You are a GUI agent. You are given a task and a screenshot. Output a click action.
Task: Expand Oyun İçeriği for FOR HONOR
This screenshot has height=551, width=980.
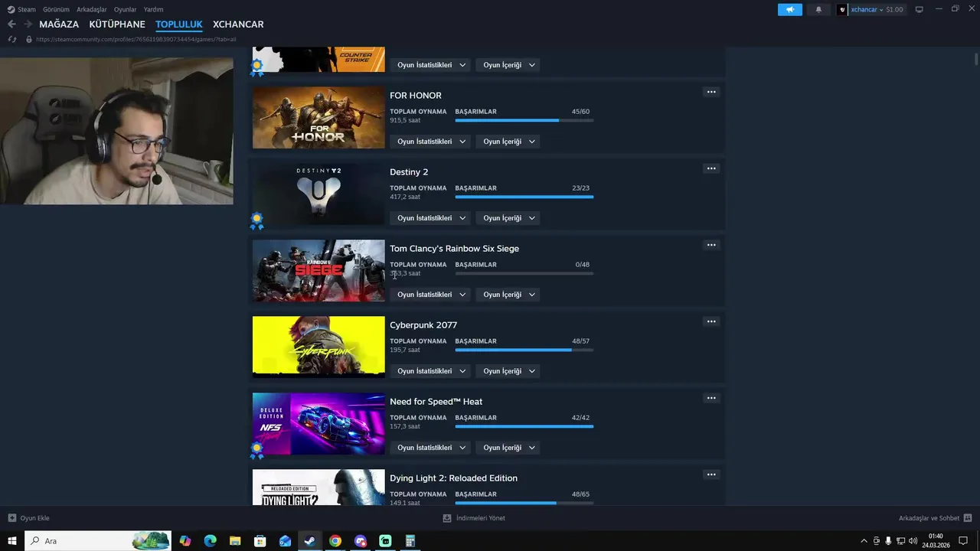(508, 142)
